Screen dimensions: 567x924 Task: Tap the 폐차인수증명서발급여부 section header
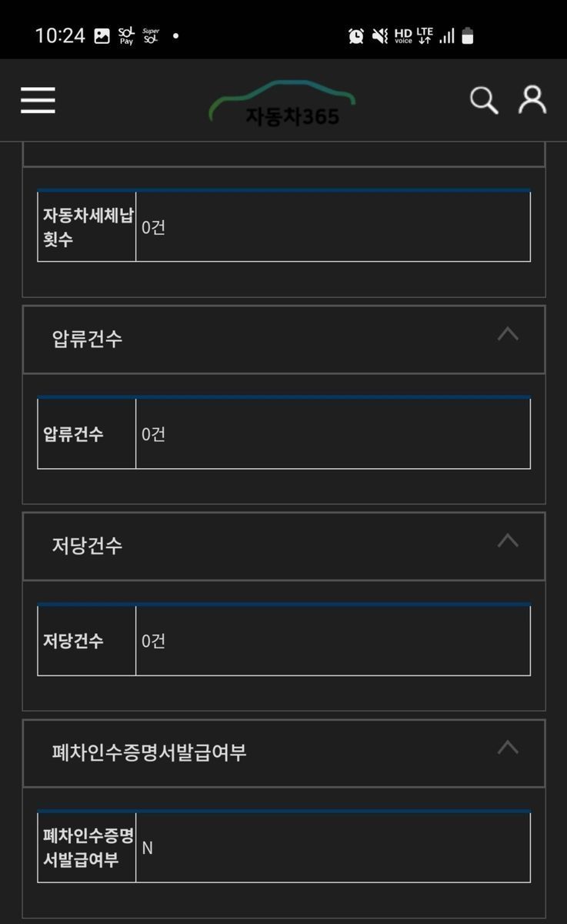(x=284, y=753)
